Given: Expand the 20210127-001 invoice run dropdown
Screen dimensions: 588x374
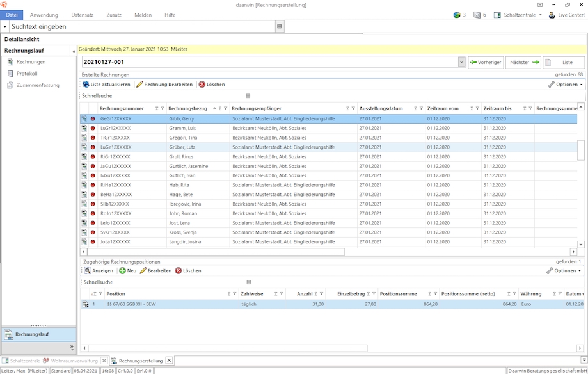Looking at the screenshot, I should click(x=461, y=62).
